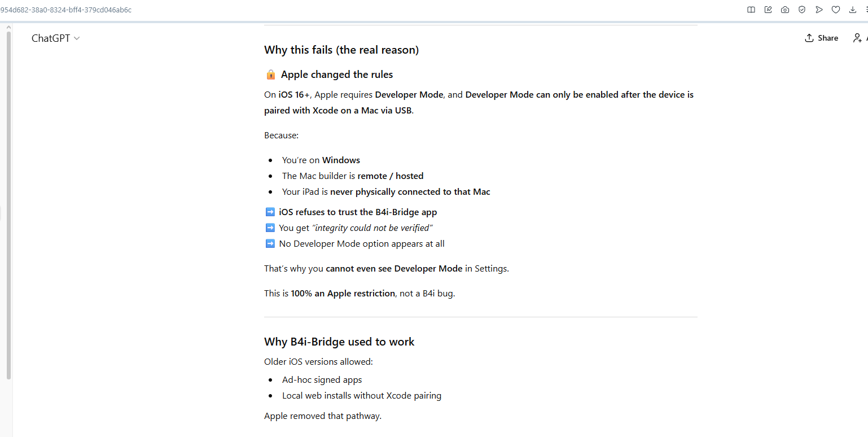Click the pinboard edit icon in browser toolbar
The image size is (868, 437).
pos(768,10)
